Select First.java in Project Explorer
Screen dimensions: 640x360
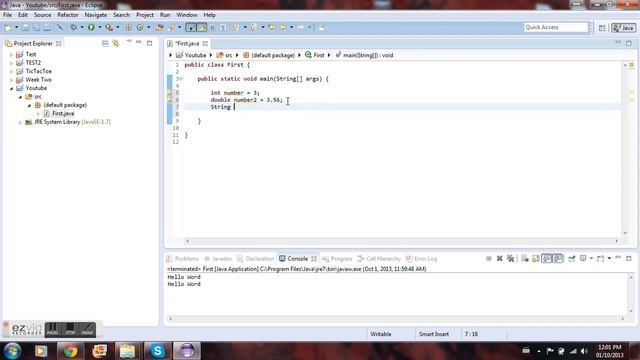click(x=63, y=113)
